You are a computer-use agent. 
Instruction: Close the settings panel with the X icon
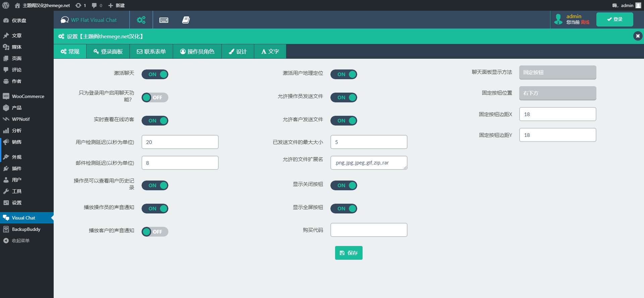pyautogui.click(x=638, y=36)
